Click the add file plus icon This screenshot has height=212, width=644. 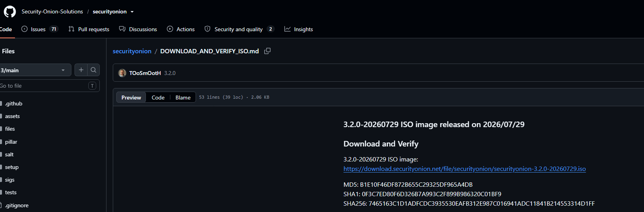81,70
